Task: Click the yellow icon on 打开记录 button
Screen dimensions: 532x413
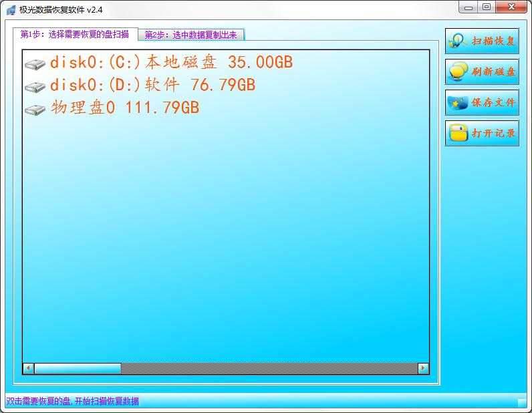Action: coord(458,133)
